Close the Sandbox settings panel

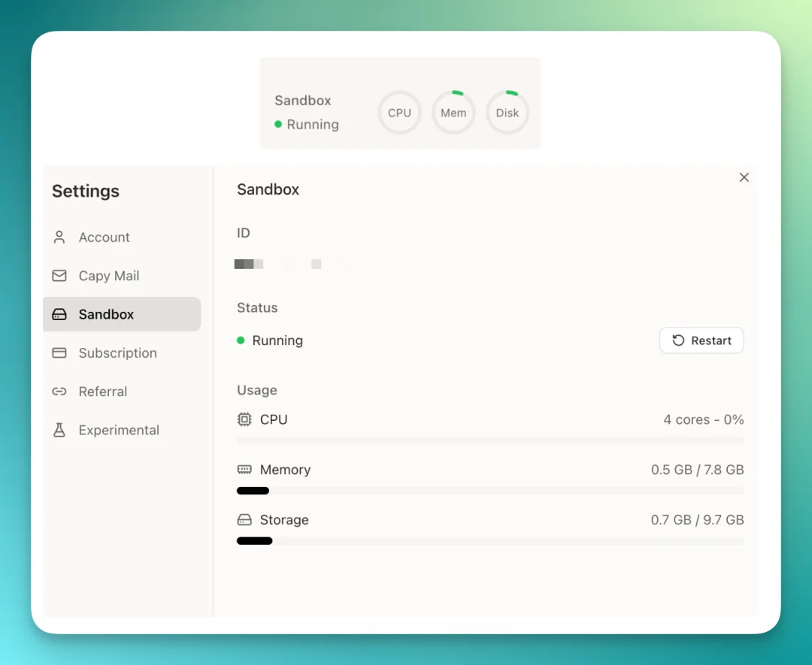(x=744, y=177)
